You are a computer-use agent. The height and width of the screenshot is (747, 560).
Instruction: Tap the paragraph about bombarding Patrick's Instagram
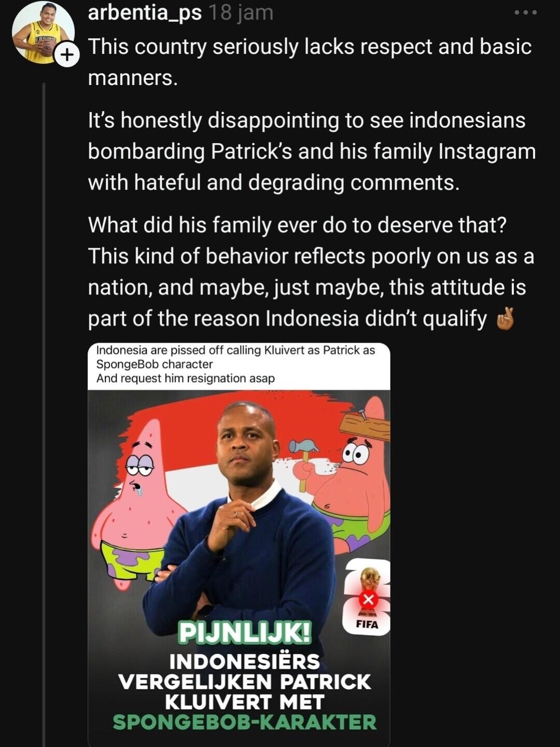tap(312, 151)
